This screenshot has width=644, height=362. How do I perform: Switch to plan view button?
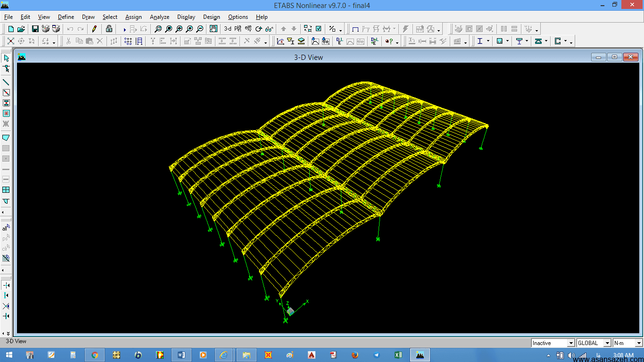(238, 29)
